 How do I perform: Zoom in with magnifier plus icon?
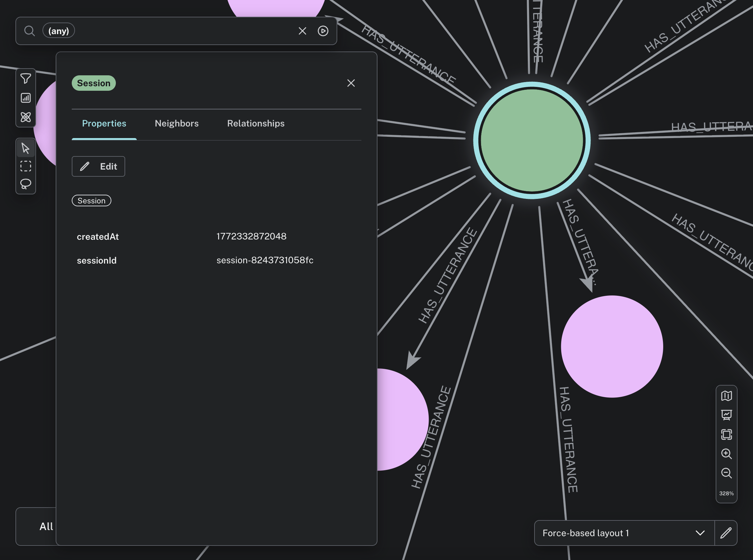726,453
